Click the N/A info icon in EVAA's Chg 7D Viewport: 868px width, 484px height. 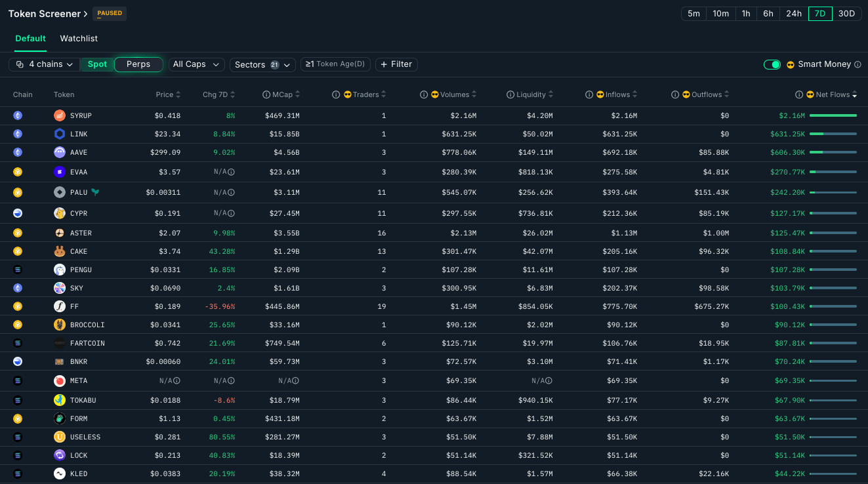tap(231, 172)
